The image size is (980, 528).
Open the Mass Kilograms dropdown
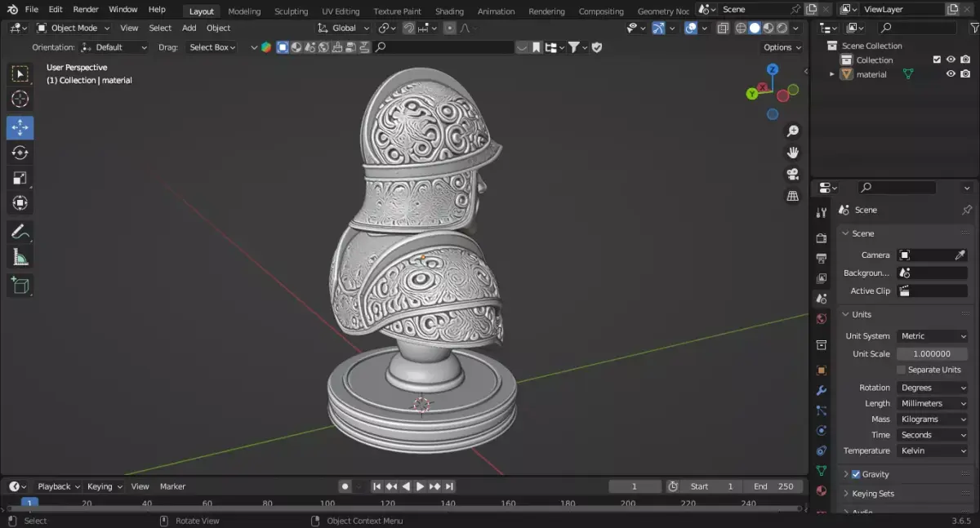pos(933,419)
